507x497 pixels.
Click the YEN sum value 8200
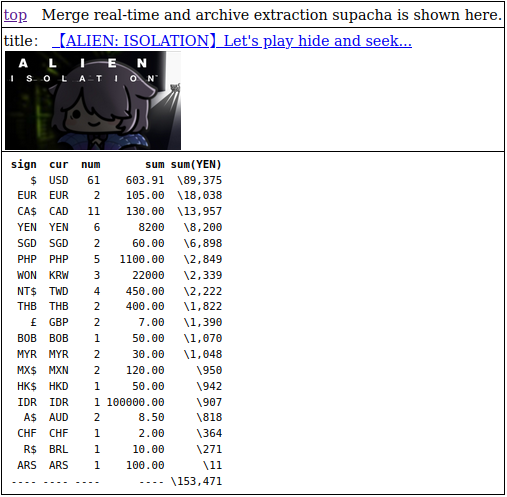[151, 227]
